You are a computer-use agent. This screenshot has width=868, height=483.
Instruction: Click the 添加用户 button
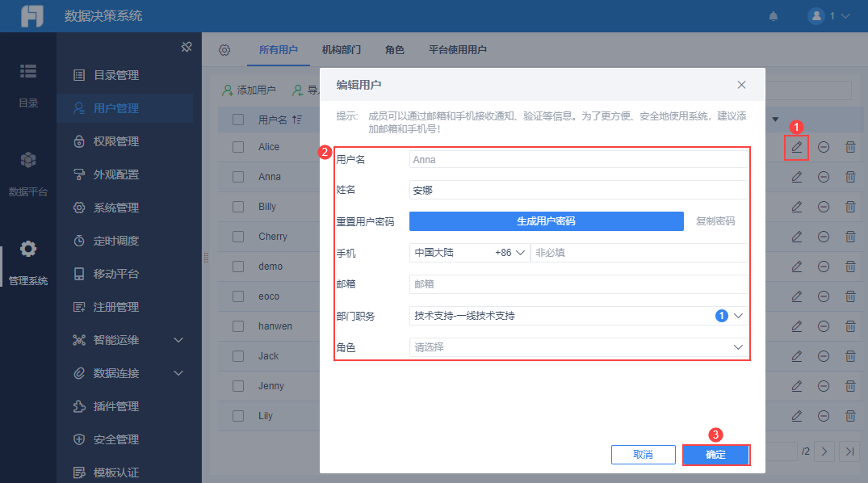[x=249, y=90]
